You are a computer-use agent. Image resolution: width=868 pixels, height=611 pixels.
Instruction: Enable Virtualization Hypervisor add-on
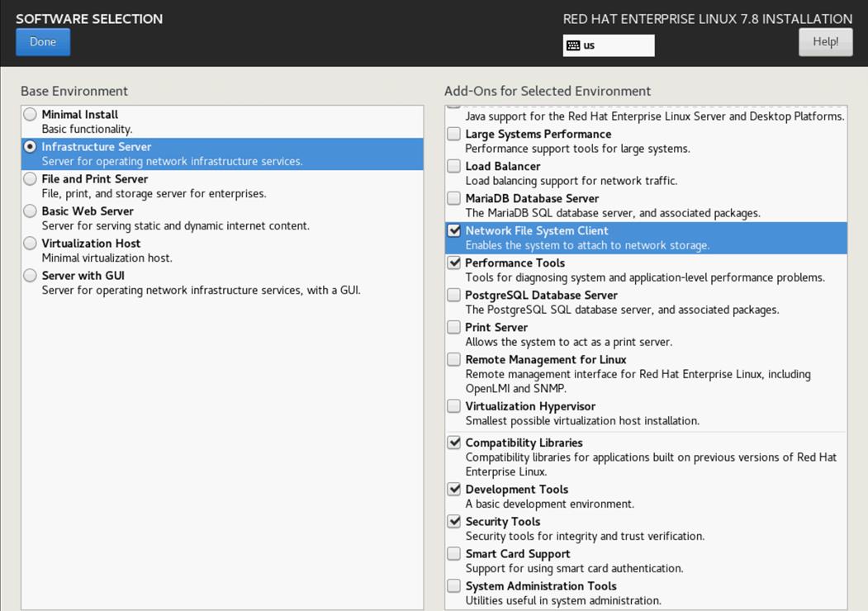pos(453,406)
